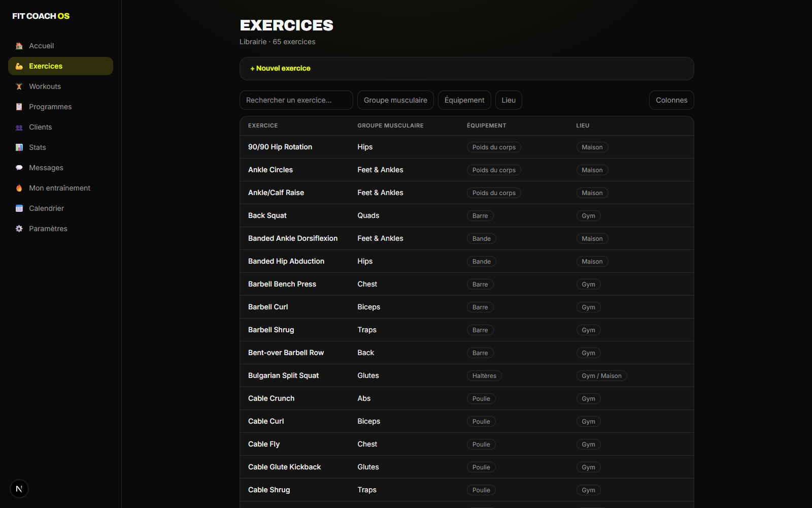Open Messages section
This screenshot has height=508, width=812.
pos(60,168)
